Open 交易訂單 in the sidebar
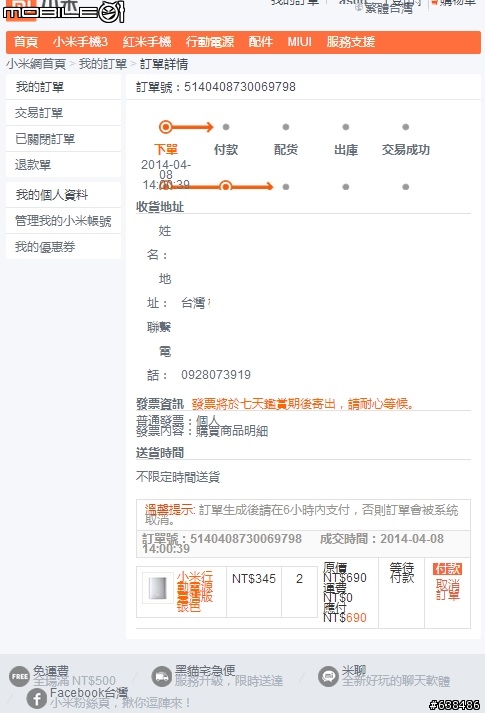485x713 pixels. (63, 113)
